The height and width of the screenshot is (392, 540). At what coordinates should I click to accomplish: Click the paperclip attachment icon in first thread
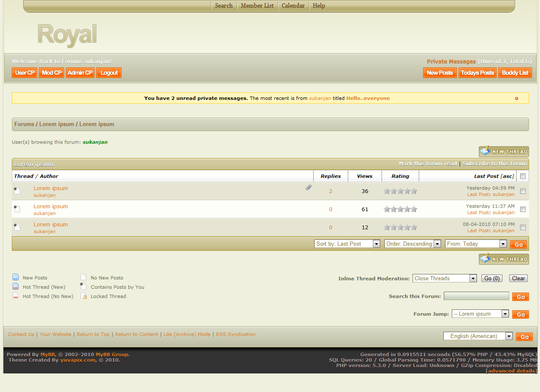coord(308,188)
